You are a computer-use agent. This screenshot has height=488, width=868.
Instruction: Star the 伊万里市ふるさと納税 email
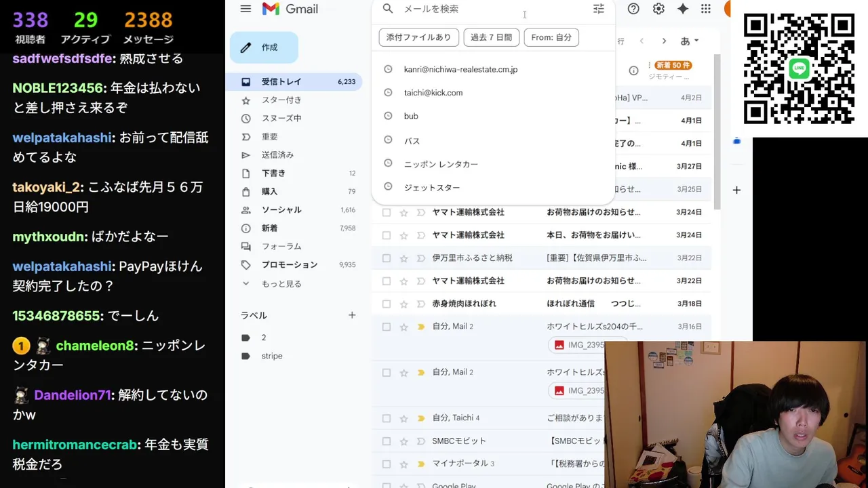403,258
